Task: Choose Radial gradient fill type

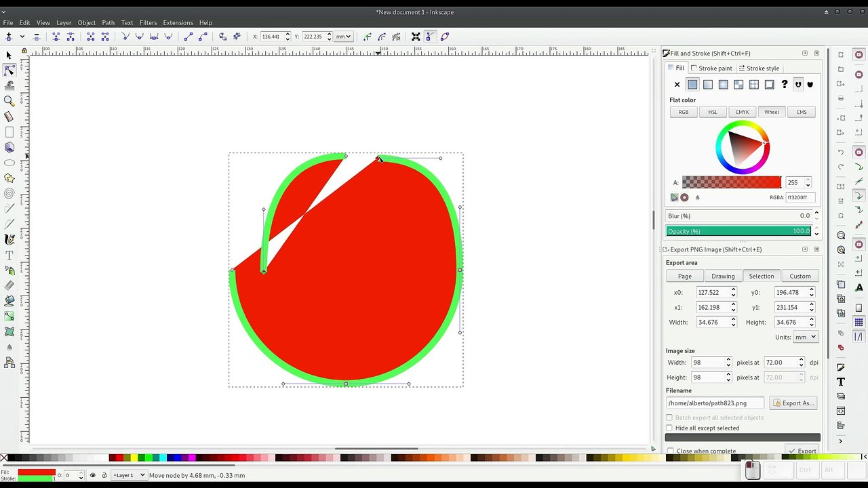Action: point(723,85)
